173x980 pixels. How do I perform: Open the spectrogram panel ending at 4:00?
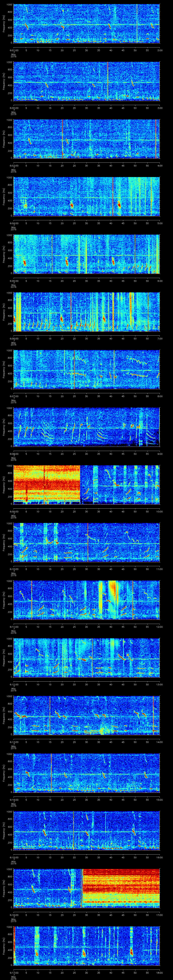87,139
